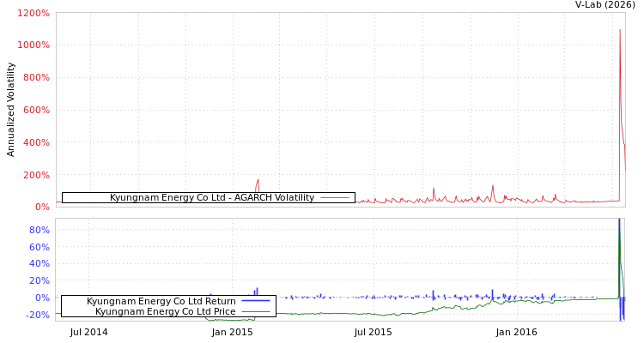Viewport: 644px width, 343px height.
Task: Click the 600% axis label
Action: 35,111
